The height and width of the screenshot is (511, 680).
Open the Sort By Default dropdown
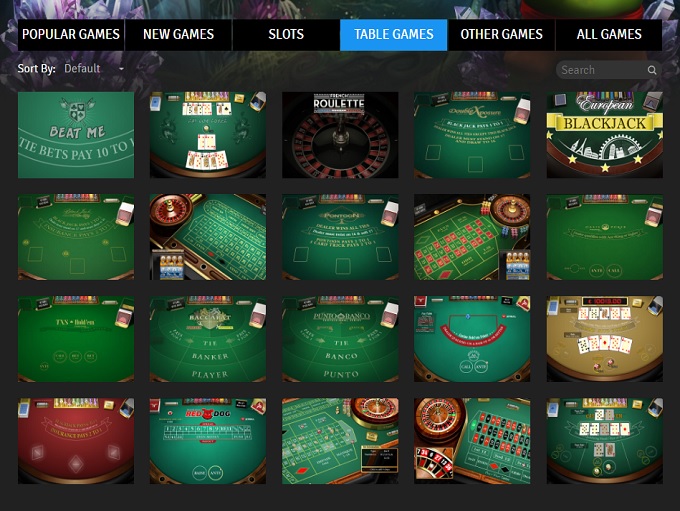click(93, 69)
